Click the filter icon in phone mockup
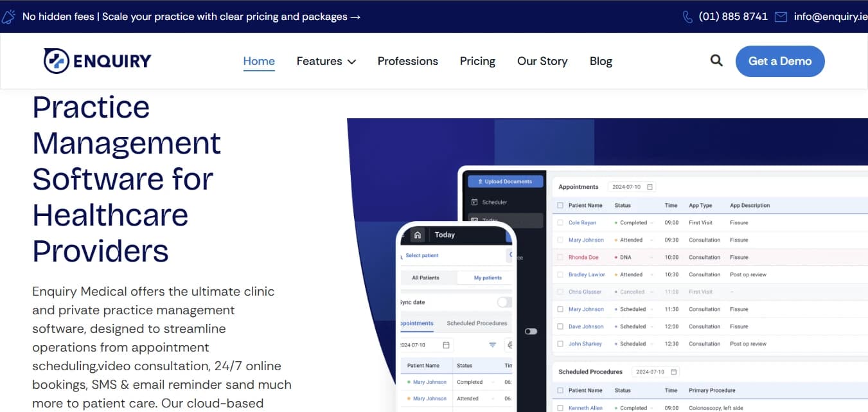Screen dimensions: 868x412 [493, 345]
